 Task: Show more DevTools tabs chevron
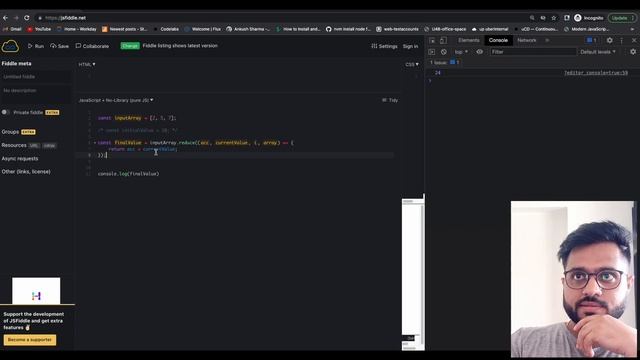[x=547, y=40]
